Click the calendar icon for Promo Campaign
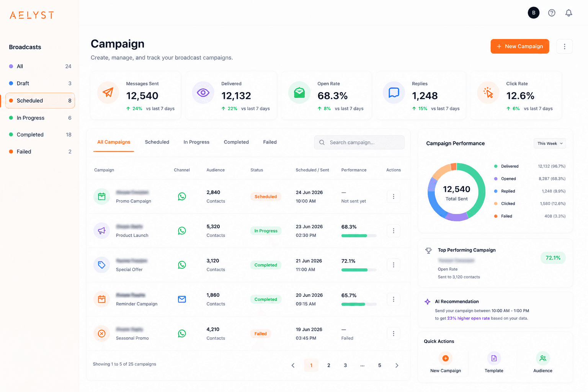The image size is (588, 392). pyautogui.click(x=101, y=196)
